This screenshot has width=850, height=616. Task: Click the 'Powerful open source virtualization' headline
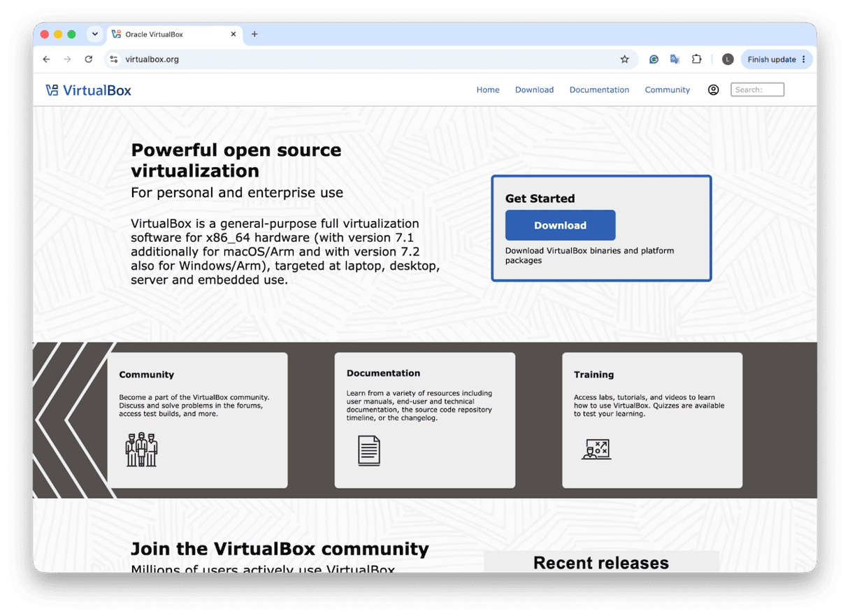tap(236, 160)
